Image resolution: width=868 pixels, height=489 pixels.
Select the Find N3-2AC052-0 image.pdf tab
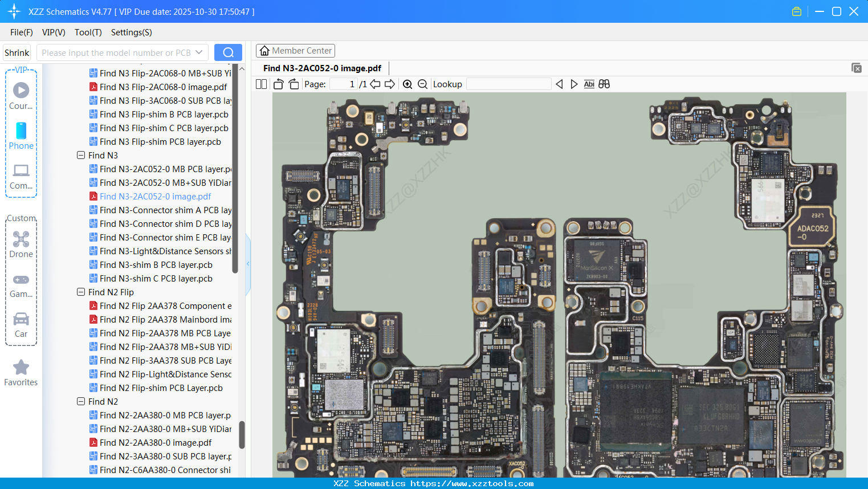click(x=322, y=68)
